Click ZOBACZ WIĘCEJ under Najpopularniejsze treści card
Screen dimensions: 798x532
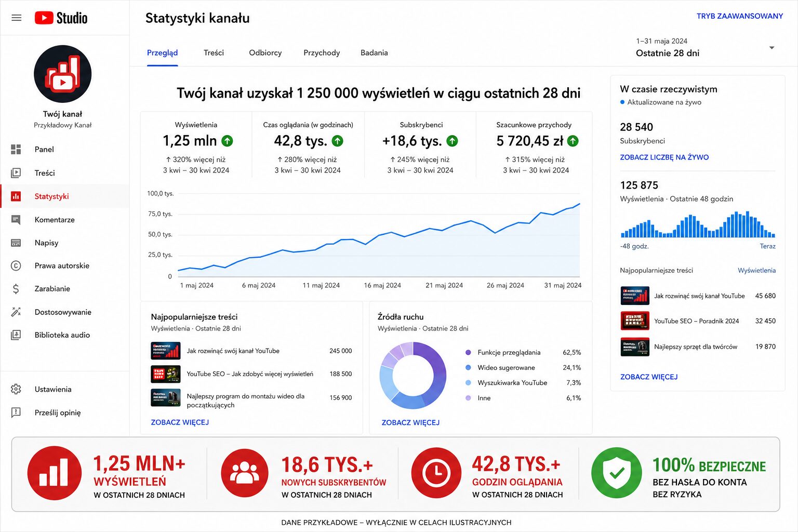[x=180, y=422]
